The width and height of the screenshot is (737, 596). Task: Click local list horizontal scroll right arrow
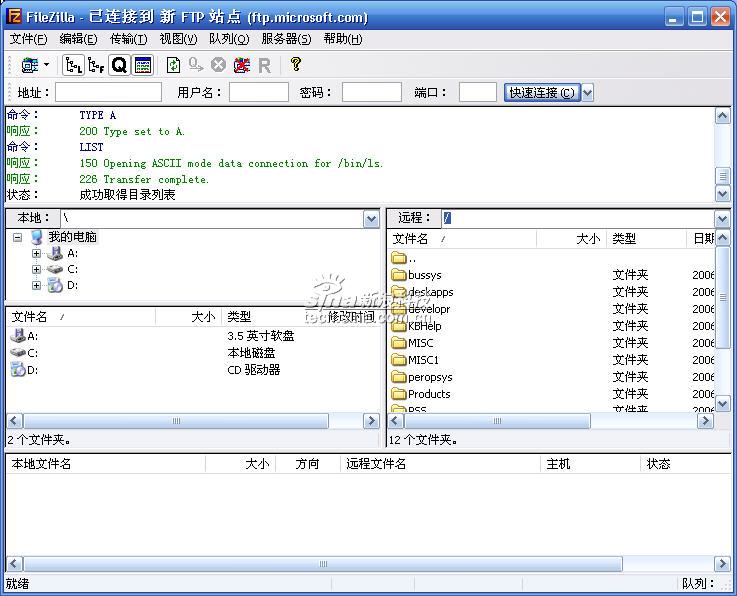371,421
